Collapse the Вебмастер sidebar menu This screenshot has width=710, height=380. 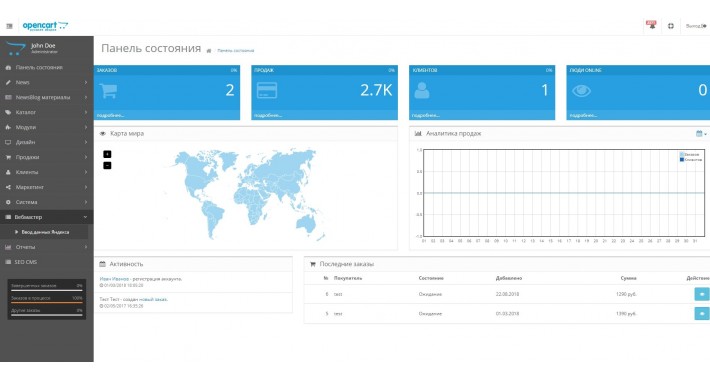pos(47,217)
